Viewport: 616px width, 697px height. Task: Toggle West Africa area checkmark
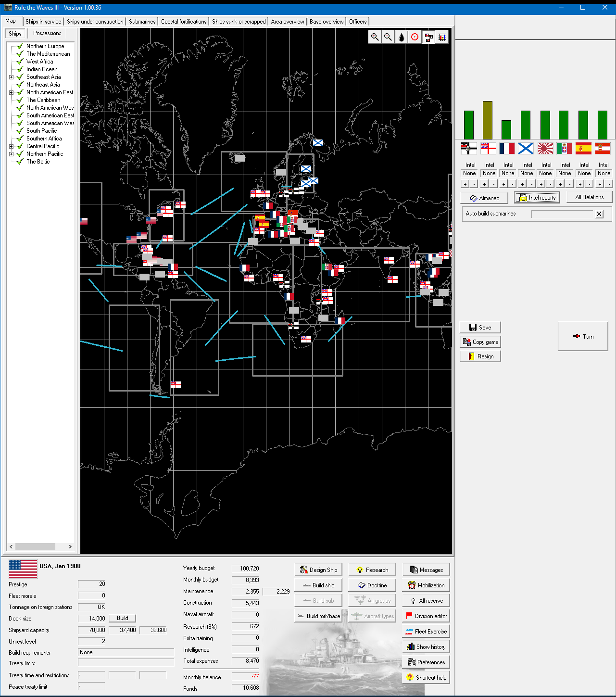[20, 62]
